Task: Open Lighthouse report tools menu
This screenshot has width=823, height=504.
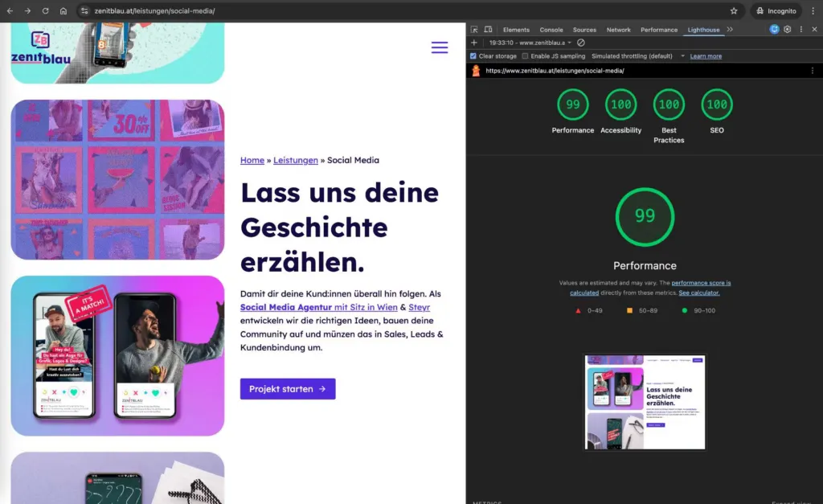Action: (x=813, y=71)
